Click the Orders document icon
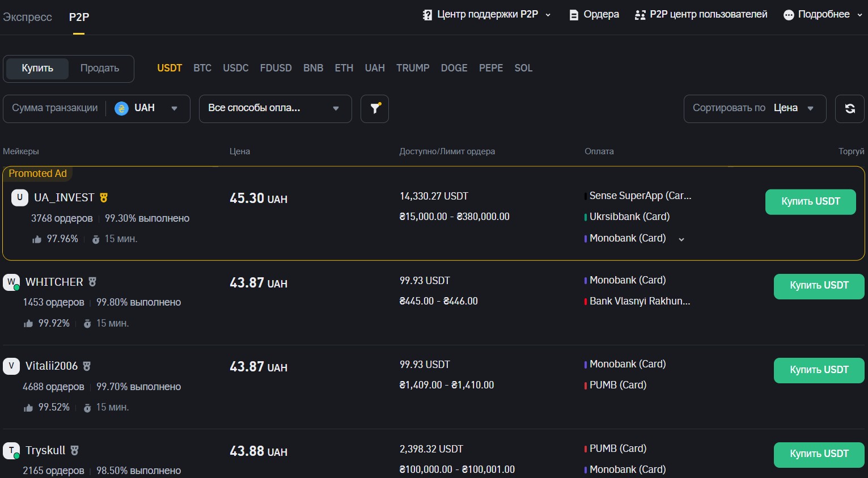 tap(574, 15)
